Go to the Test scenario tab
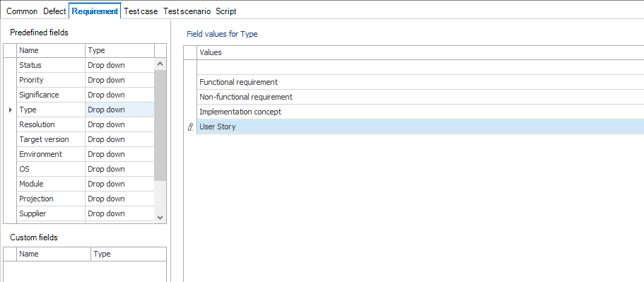This screenshot has height=282, width=644. click(x=187, y=11)
